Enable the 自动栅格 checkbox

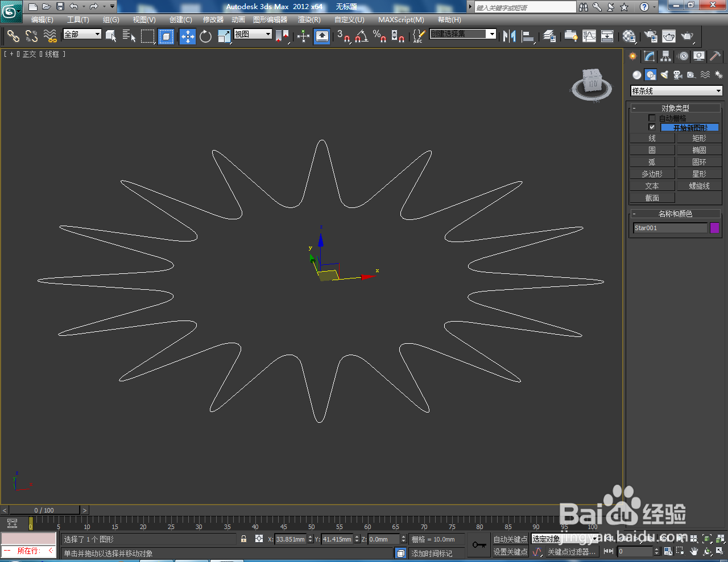(x=652, y=118)
